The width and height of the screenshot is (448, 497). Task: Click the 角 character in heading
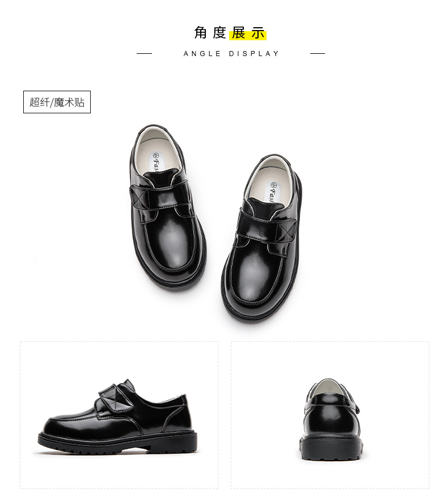click(x=201, y=33)
